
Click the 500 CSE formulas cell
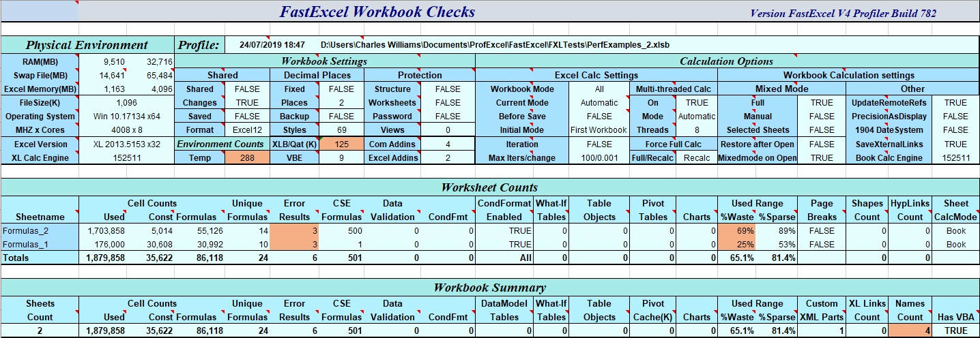point(341,231)
